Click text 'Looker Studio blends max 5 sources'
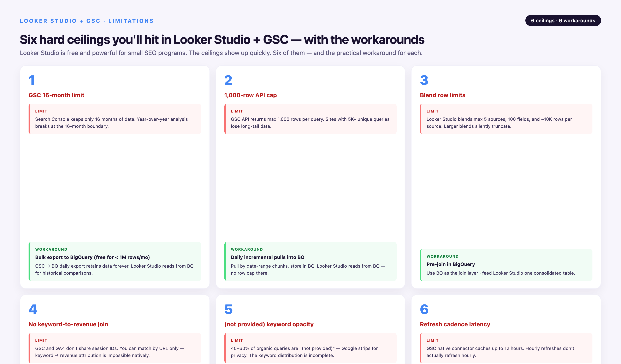The width and height of the screenshot is (621, 364). point(499,123)
